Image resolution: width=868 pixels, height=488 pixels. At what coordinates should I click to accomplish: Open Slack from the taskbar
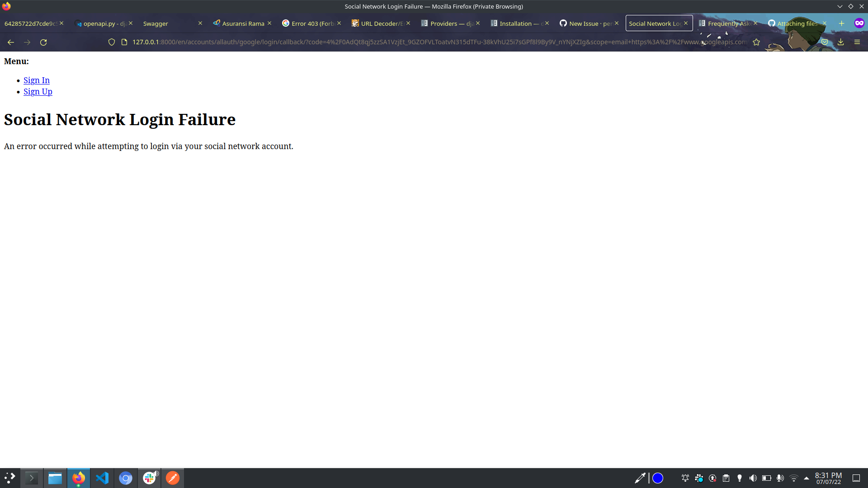click(149, 478)
